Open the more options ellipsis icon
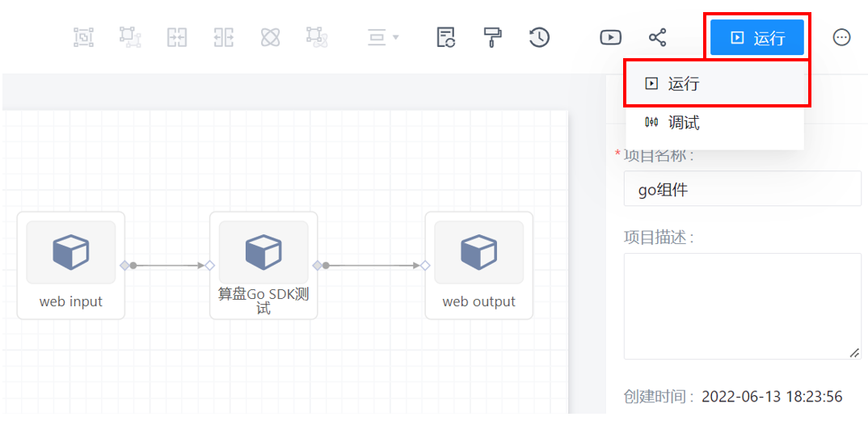 point(841,37)
